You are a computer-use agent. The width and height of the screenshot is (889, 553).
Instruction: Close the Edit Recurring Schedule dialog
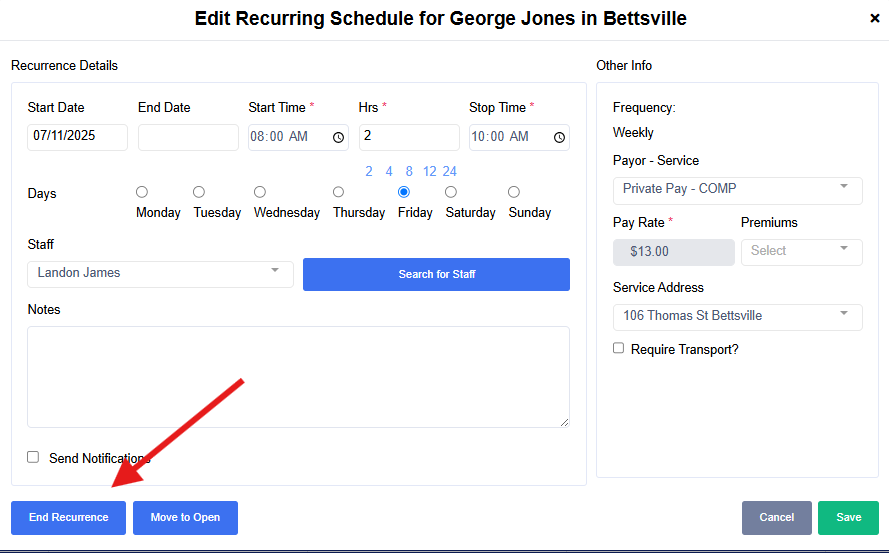tap(875, 18)
